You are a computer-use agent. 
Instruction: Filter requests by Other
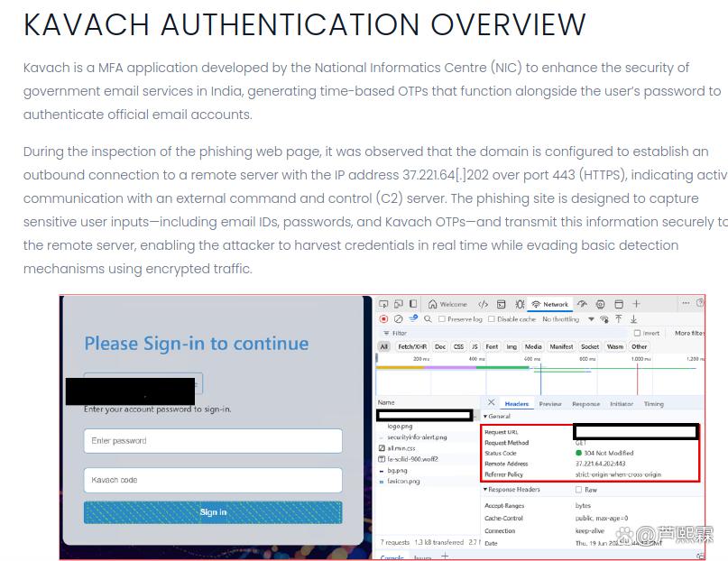(640, 346)
